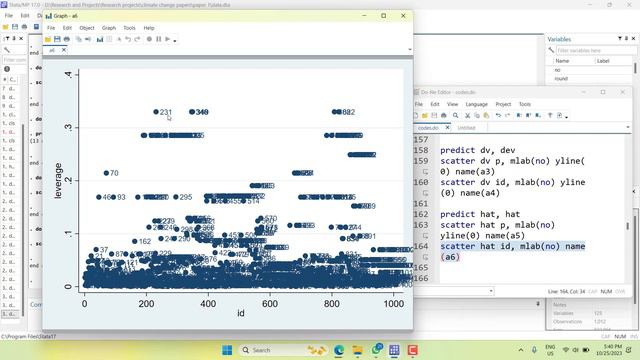This screenshot has height=360, width=640.
Task: Click Name column header in Variables panel
Action: click(x=562, y=61)
